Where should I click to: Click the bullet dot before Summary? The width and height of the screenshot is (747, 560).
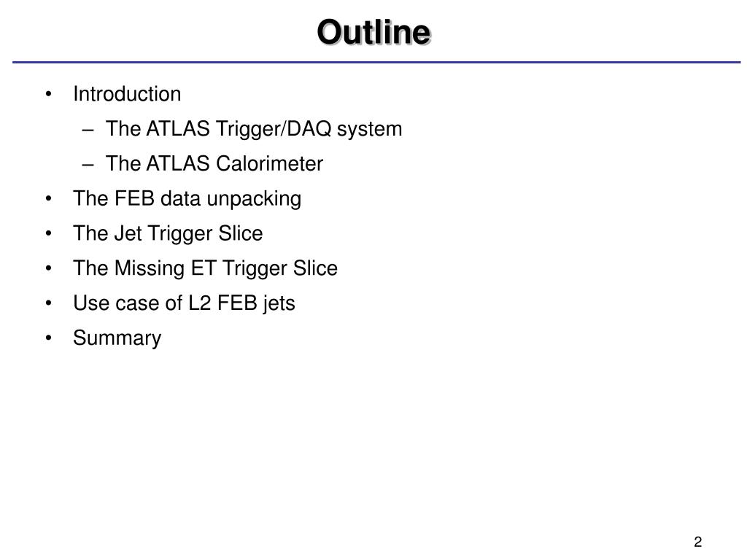[x=48, y=339]
